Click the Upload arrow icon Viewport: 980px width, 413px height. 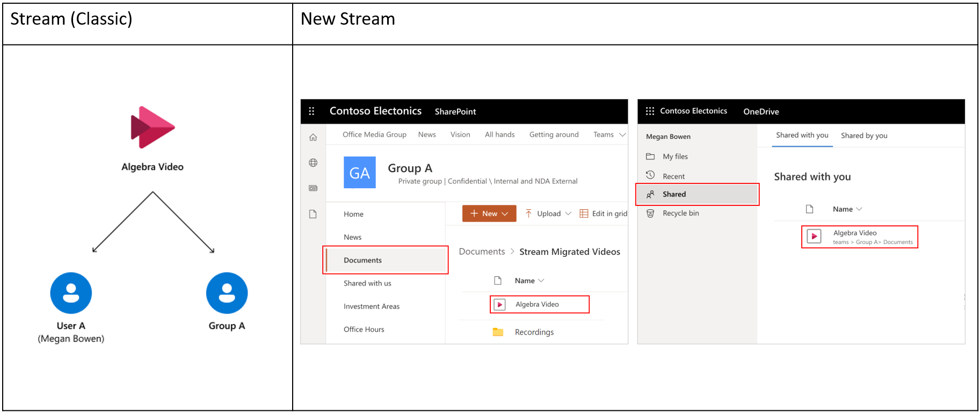tap(529, 213)
